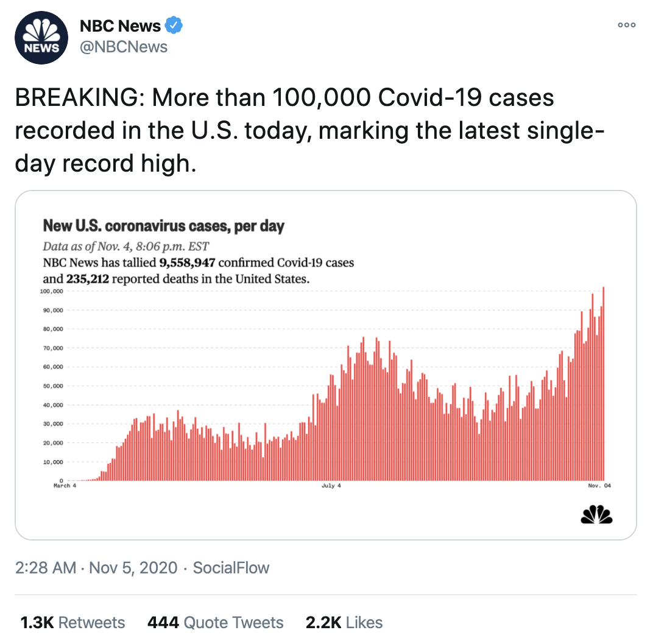
Task: Click the tallest bar at chart's right end
Action: (604, 383)
